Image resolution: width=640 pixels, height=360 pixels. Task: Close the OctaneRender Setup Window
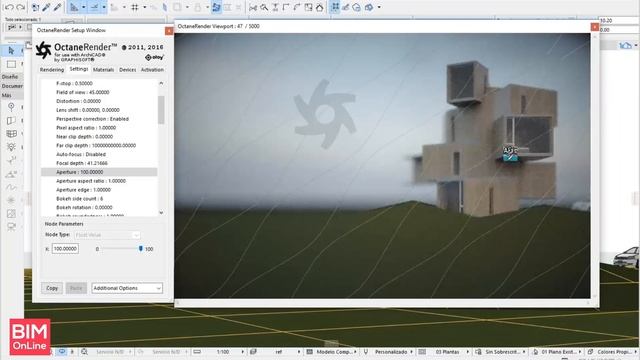point(169,31)
